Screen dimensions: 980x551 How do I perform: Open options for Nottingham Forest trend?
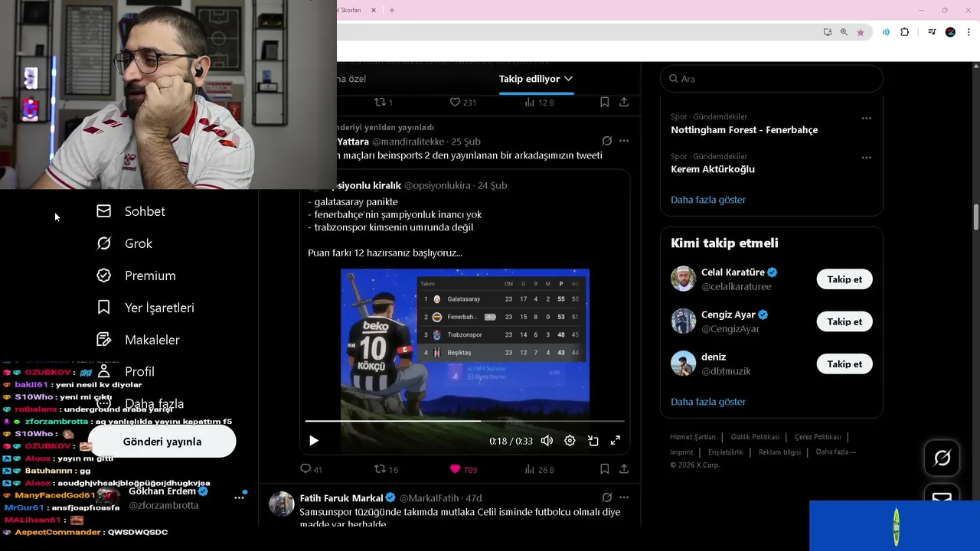click(x=867, y=118)
